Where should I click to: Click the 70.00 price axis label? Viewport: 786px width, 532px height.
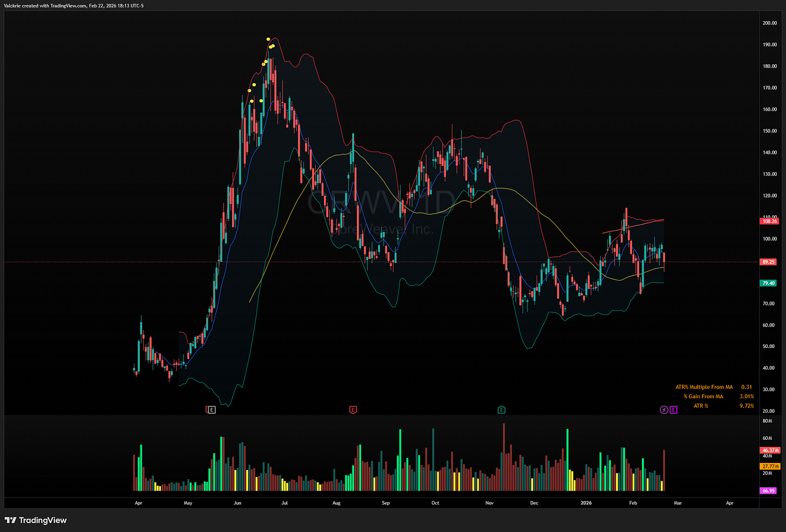(x=769, y=304)
